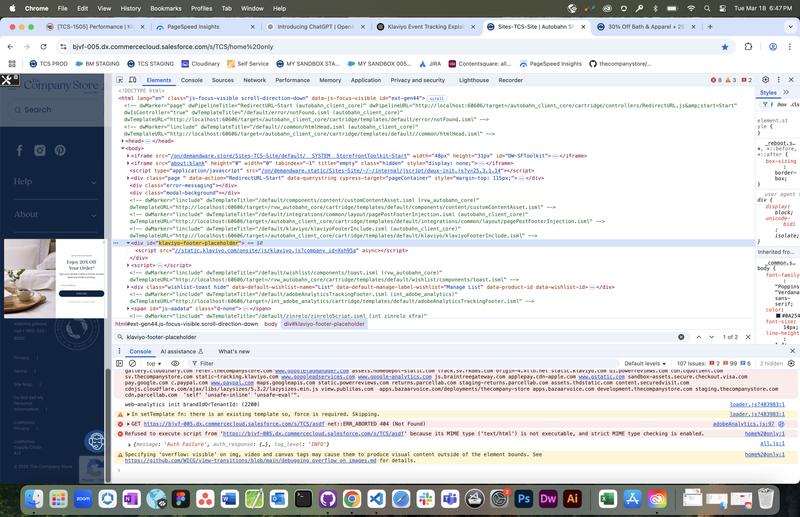Collapse the body element node
This screenshot has width=800, height=517.
(x=122, y=148)
